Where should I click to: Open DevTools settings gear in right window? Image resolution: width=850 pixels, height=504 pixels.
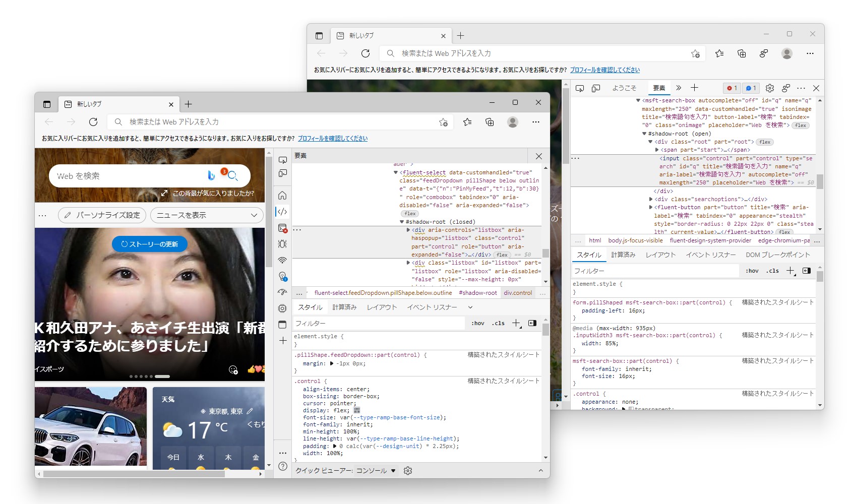pyautogui.click(x=770, y=88)
